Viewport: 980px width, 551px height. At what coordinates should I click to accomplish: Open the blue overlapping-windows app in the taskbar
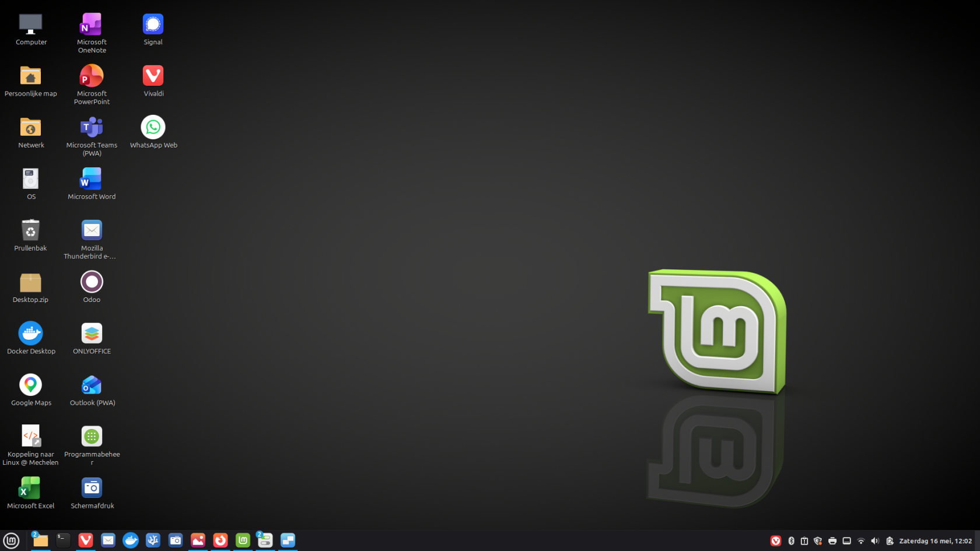288,541
